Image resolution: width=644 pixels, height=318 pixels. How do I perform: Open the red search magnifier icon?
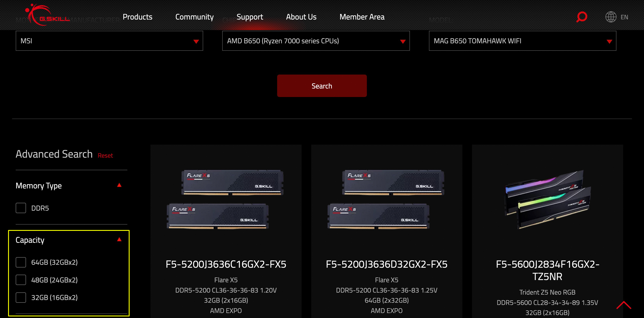pos(581,17)
